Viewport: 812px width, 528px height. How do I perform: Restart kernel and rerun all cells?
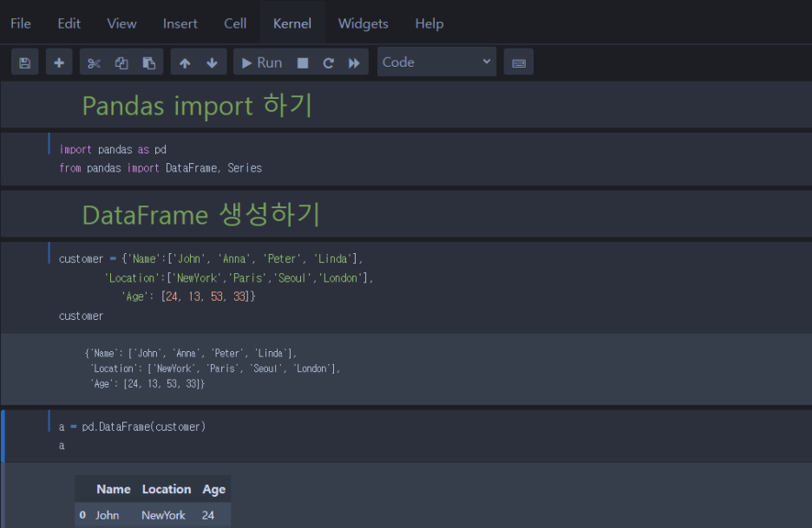pyautogui.click(x=354, y=62)
